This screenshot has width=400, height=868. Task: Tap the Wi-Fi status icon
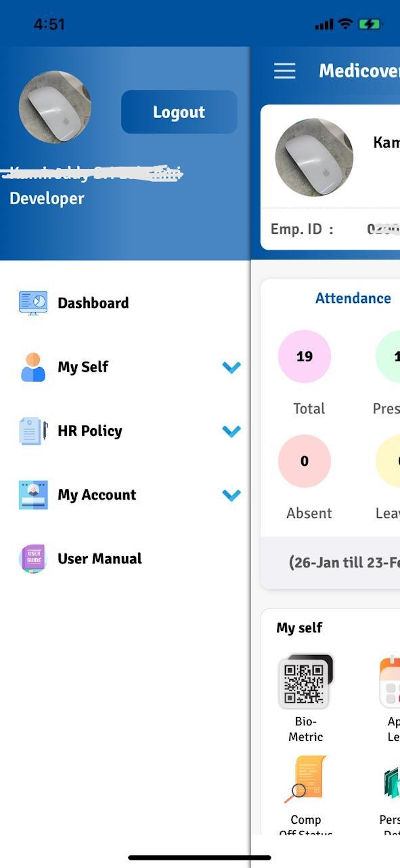point(345,24)
